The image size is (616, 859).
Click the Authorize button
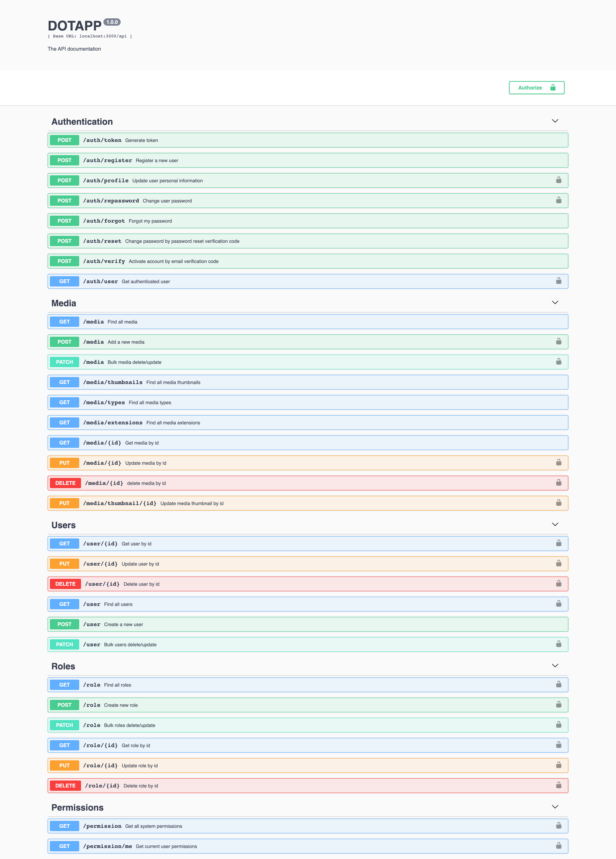[536, 87]
